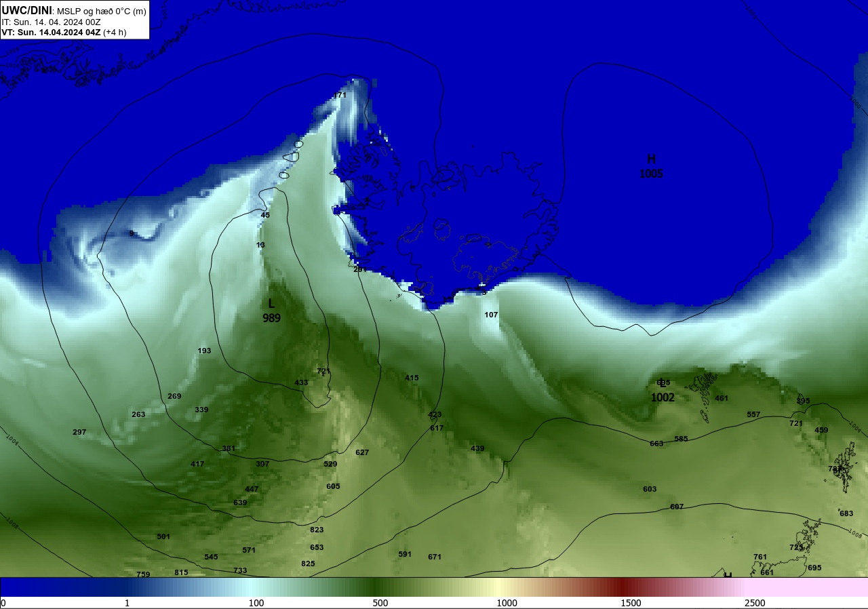Select the value 433 on the map
The width and height of the screenshot is (868, 609).
[301, 382]
